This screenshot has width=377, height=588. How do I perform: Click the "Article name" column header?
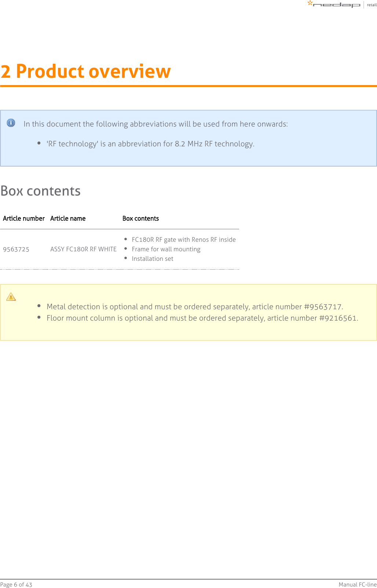click(x=68, y=219)
